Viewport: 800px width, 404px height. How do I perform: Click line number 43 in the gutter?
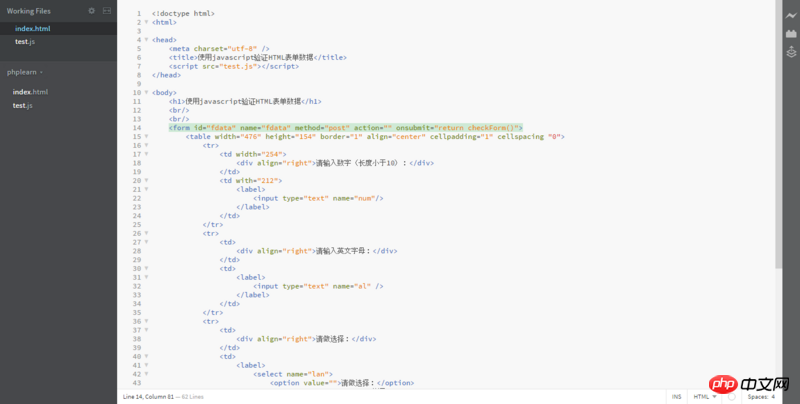click(137, 383)
